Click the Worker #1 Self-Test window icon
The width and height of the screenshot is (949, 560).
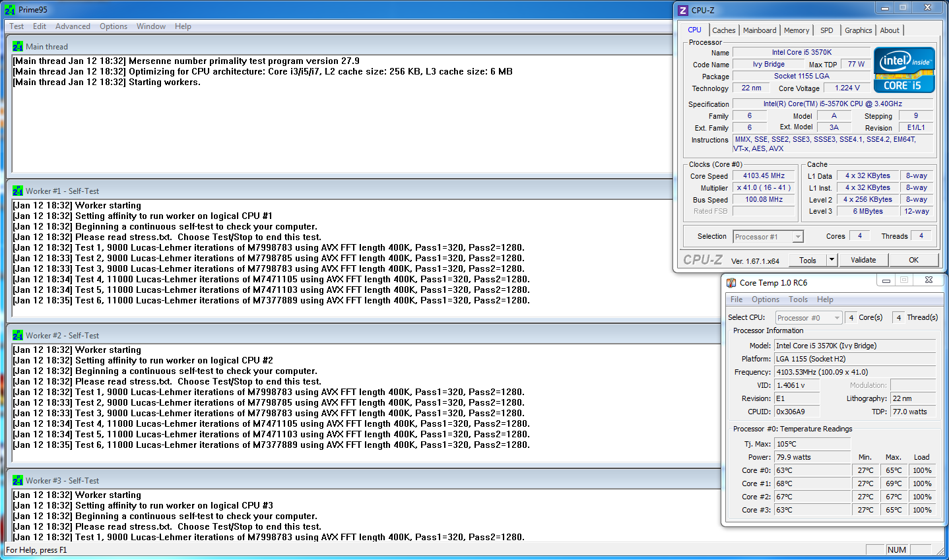(18, 191)
